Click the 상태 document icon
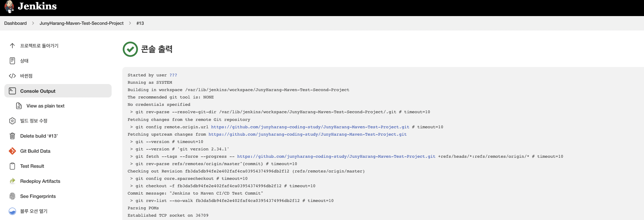 (12, 61)
